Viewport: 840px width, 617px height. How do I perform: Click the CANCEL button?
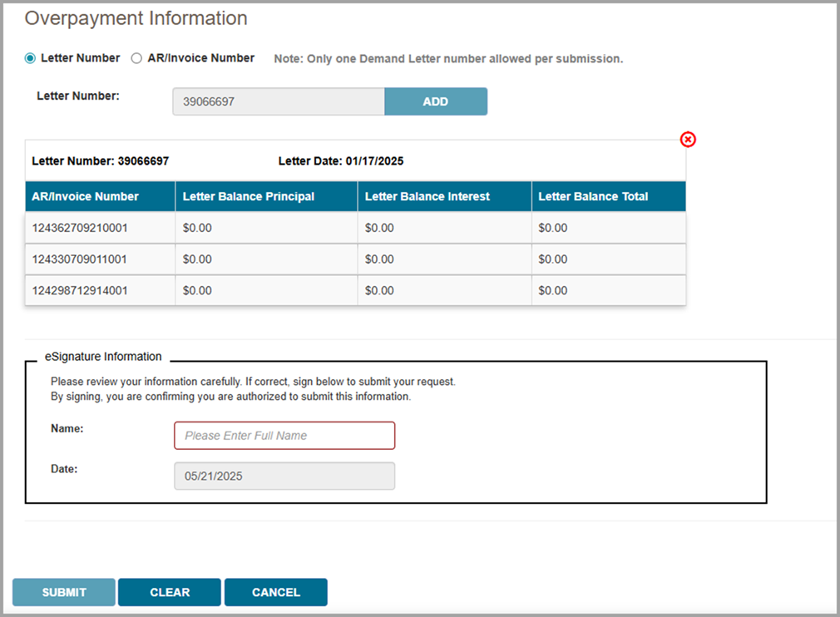(x=275, y=592)
